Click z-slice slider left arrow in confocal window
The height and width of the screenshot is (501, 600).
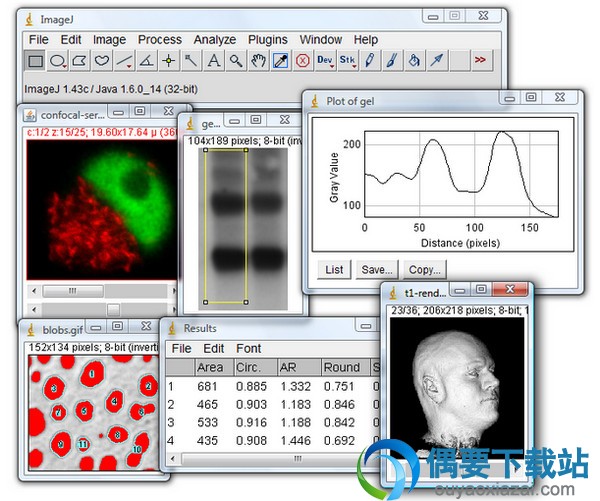[x=34, y=309]
